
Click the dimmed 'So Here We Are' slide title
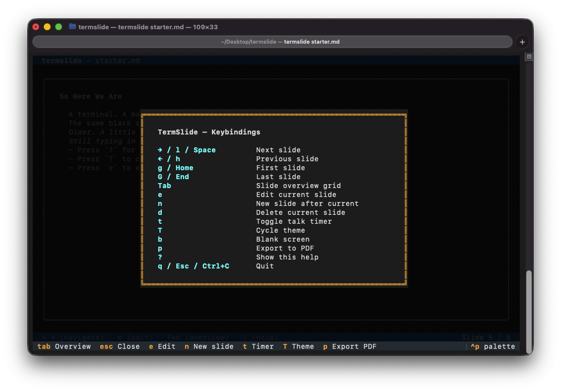point(90,96)
